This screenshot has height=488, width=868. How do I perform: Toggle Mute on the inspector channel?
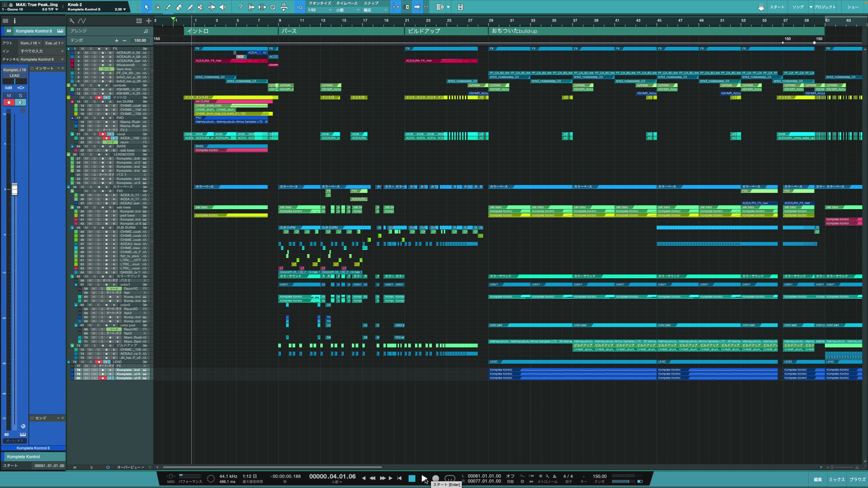(9, 96)
